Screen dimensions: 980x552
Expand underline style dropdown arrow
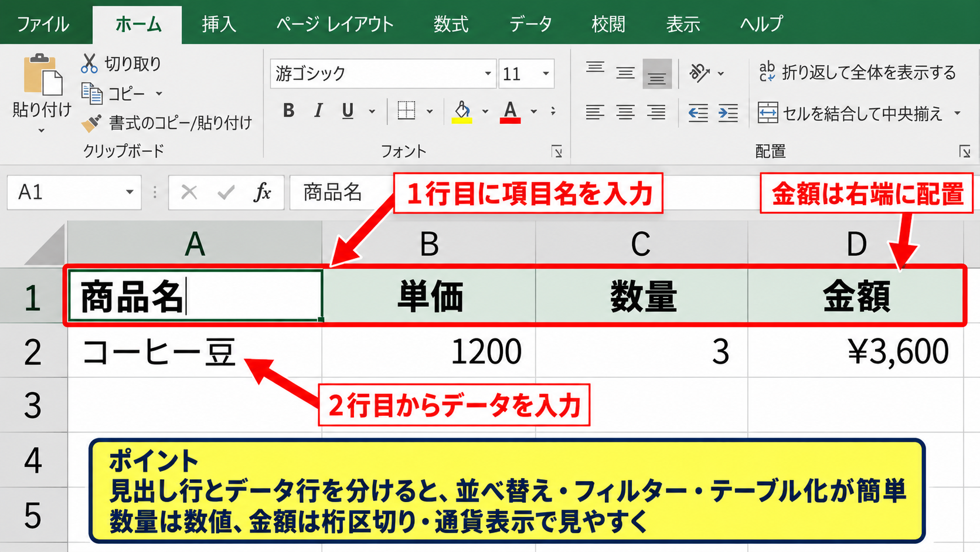pos(372,111)
